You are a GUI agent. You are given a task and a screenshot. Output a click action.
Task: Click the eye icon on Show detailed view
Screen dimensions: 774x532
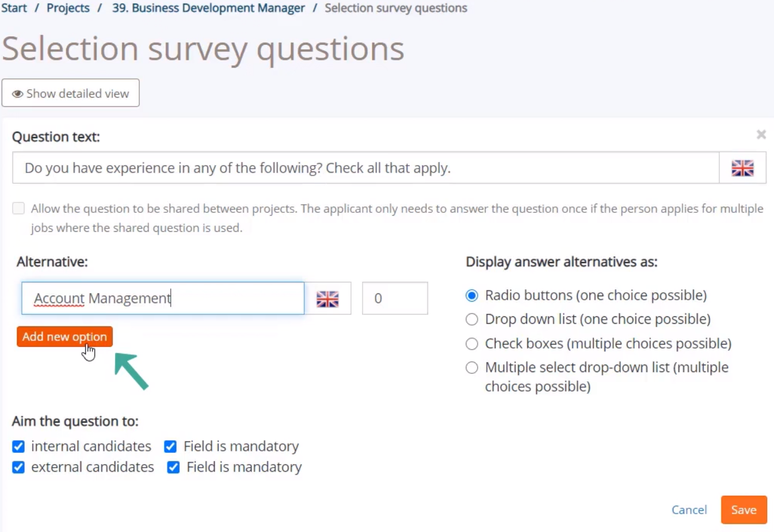(18, 94)
